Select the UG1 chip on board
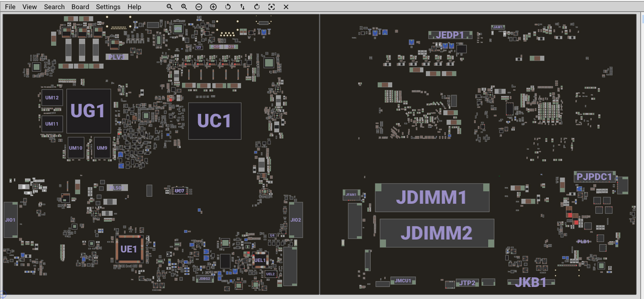The image size is (644, 299). tap(88, 111)
